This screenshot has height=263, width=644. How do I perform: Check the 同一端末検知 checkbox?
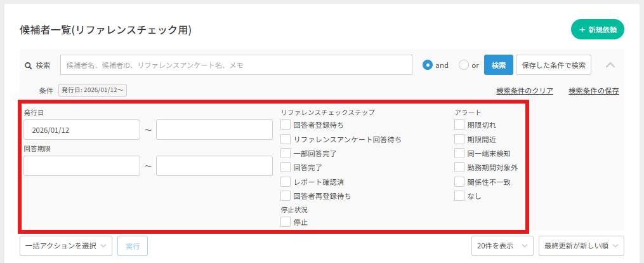[459, 153]
